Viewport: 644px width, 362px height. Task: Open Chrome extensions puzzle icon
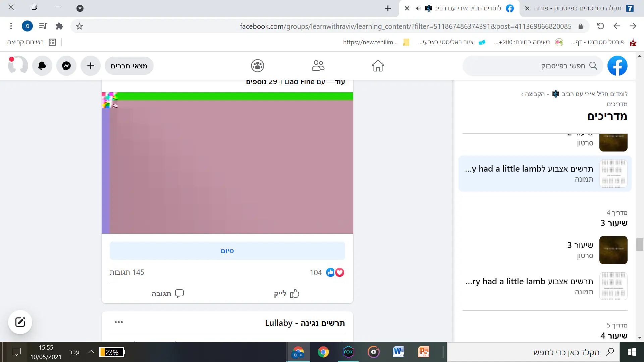(x=59, y=26)
